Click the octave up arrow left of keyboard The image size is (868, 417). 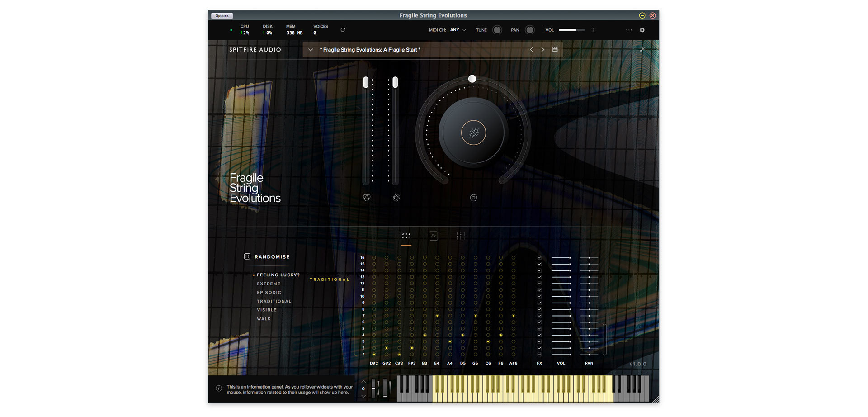pyautogui.click(x=363, y=382)
